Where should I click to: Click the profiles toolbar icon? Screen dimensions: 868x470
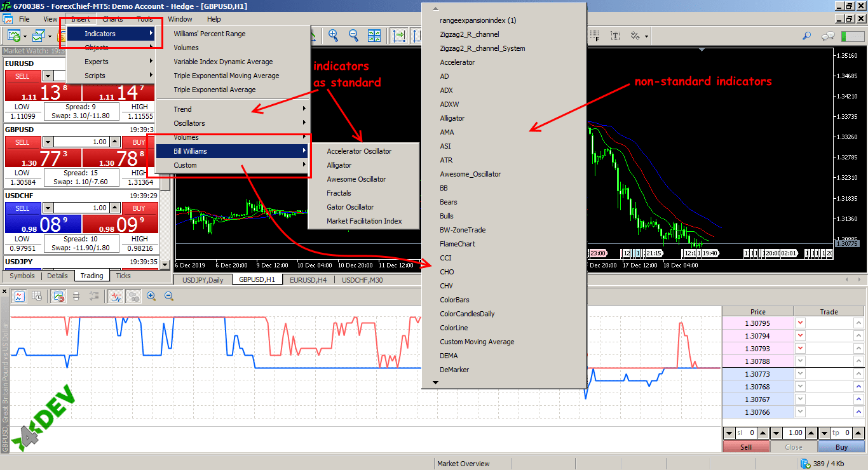[x=39, y=36]
